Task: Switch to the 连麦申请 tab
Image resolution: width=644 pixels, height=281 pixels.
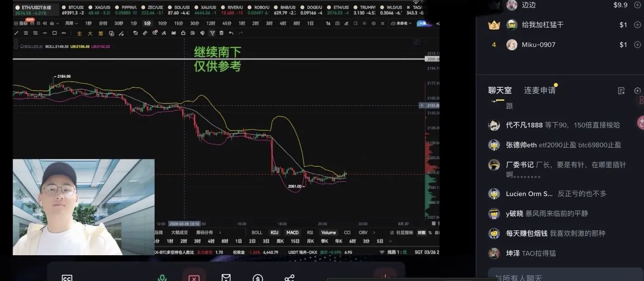Action: [x=540, y=90]
